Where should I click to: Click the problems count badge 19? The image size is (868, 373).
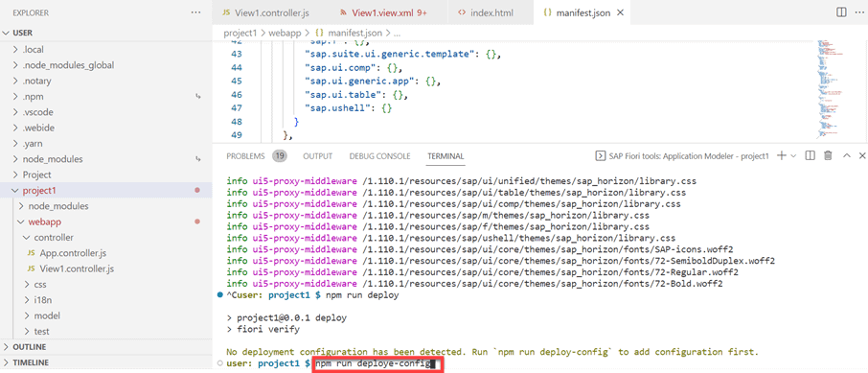(280, 156)
